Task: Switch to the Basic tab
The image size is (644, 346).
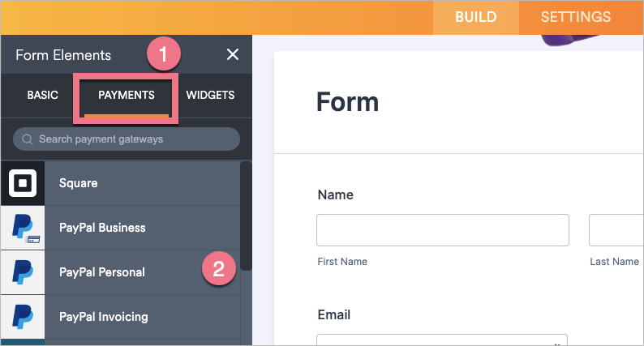Action: click(42, 95)
